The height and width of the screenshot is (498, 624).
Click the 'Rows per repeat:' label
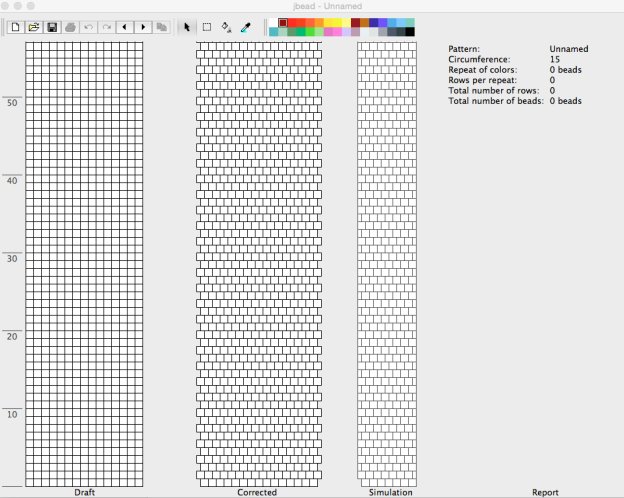(482, 80)
